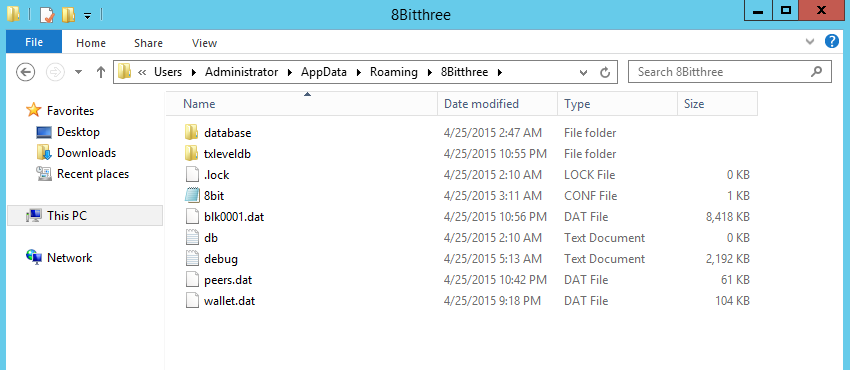This screenshot has height=370, width=850.
Task: Open Desktop in the navigation pane
Action: (78, 132)
